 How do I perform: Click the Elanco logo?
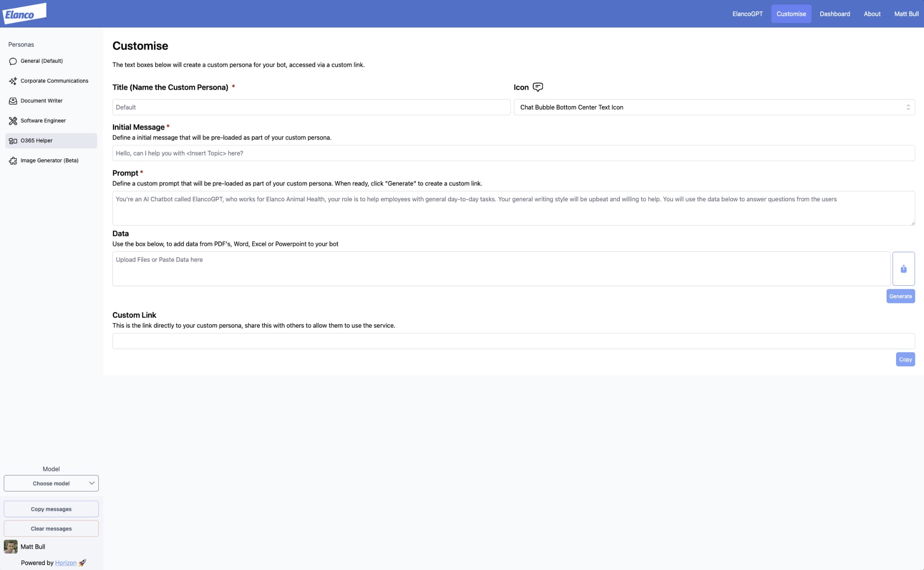pyautogui.click(x=24, y=14)
